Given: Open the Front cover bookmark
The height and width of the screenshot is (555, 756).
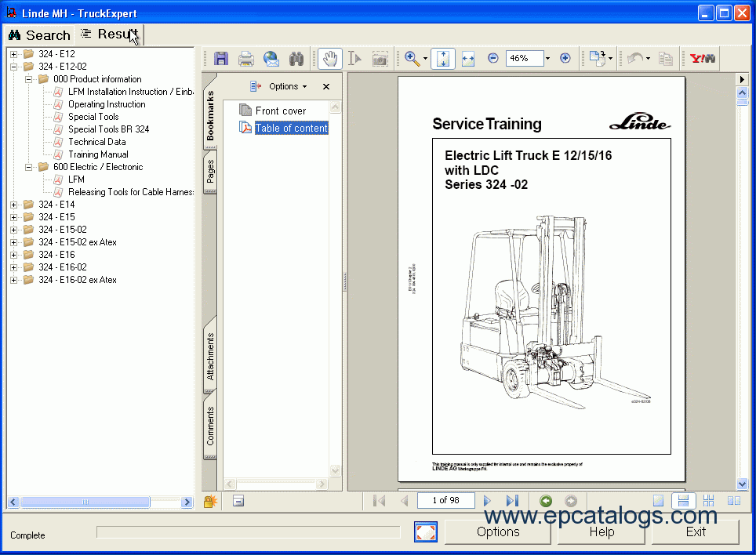Looking at the screenshot, I should [x=281, y=111].
